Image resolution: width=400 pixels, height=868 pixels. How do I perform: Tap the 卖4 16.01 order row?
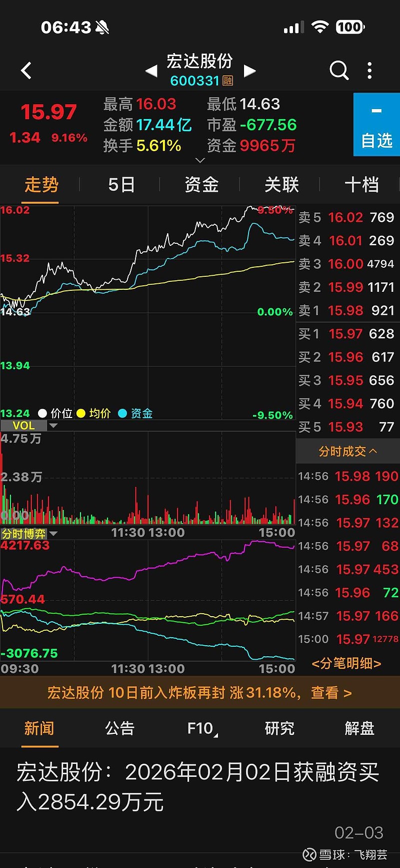click(347, 241)
